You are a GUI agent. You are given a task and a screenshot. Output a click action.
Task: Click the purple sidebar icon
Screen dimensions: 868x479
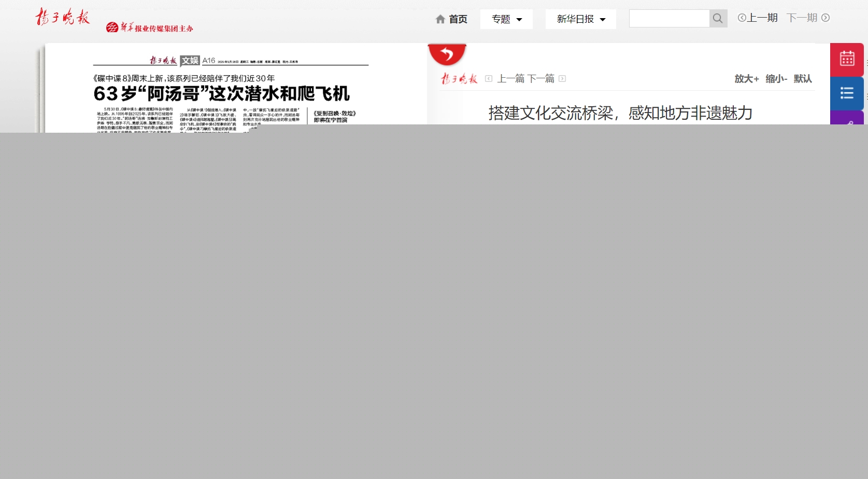click(847, 120)
